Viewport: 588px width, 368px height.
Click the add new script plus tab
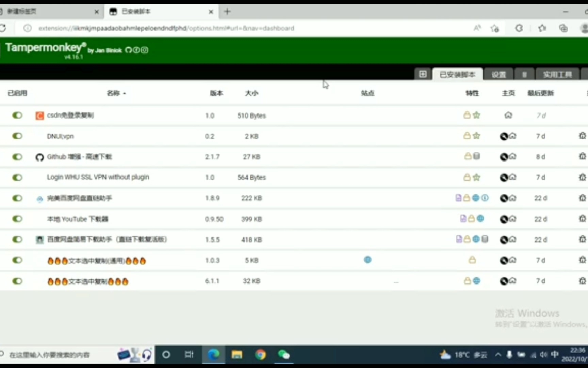click(x=423, y=74)
